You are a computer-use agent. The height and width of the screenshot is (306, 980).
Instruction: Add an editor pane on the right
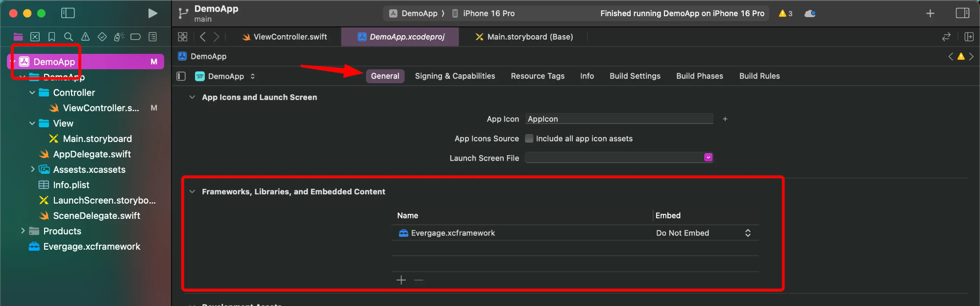pos(969,37)
